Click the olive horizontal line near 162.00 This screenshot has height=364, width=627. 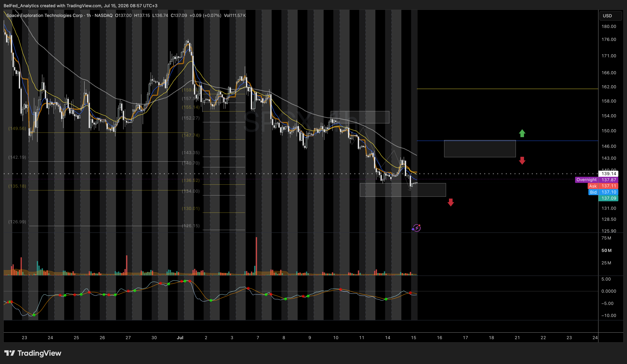[507, 88]
